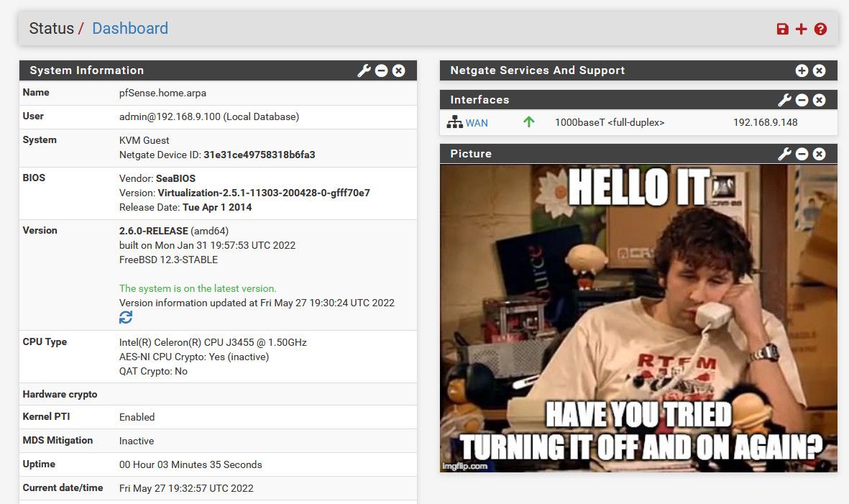Click the 'Version information updated at' line

click(x=257, y=303)
